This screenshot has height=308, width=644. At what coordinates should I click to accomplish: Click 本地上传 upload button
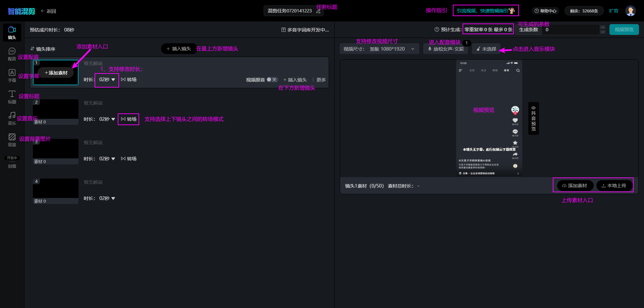(x=614, y=186)
